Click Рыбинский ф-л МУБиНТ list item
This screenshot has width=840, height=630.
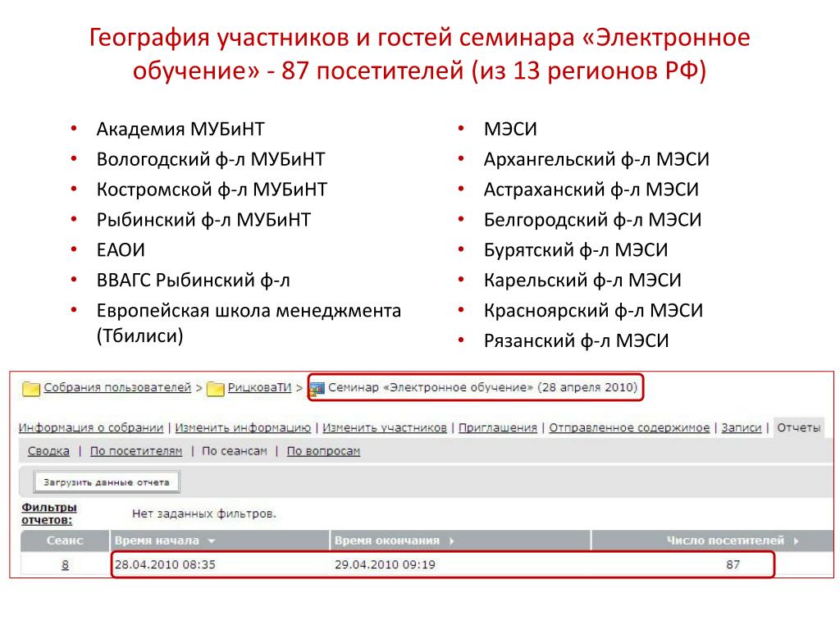(x=203, y=220)
